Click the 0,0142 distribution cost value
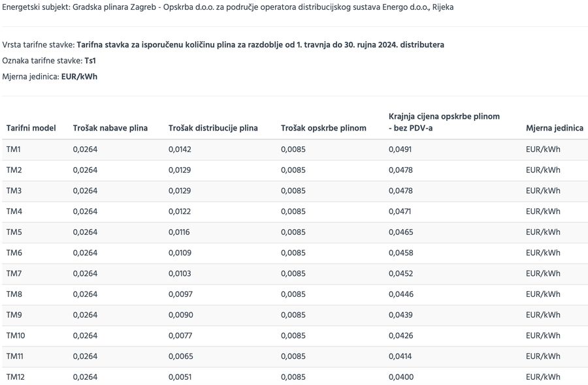 (180, 149)
